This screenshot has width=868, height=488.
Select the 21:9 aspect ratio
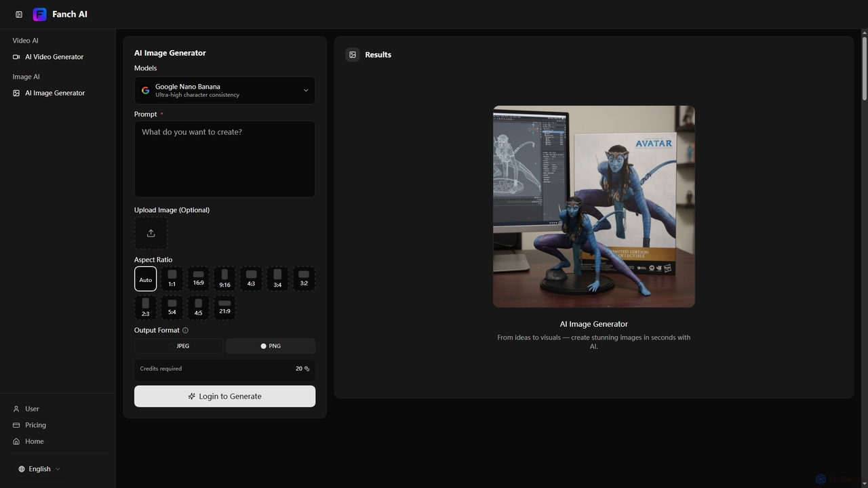point(224,308)
